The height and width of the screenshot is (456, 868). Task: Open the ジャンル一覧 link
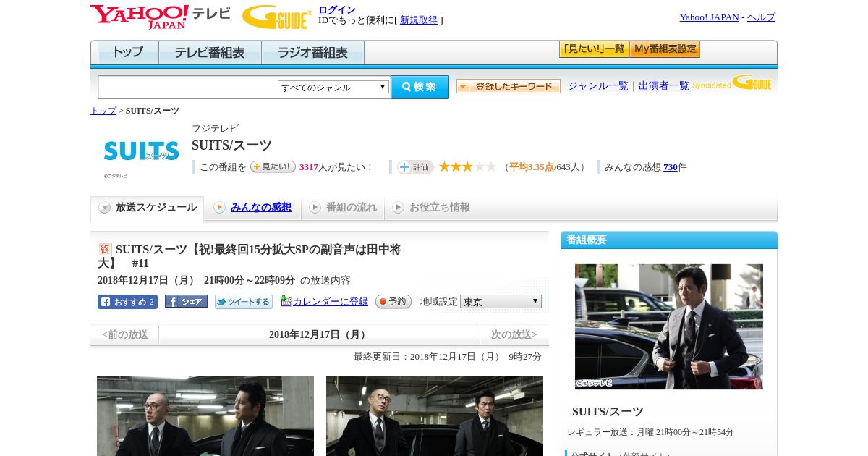597,86
